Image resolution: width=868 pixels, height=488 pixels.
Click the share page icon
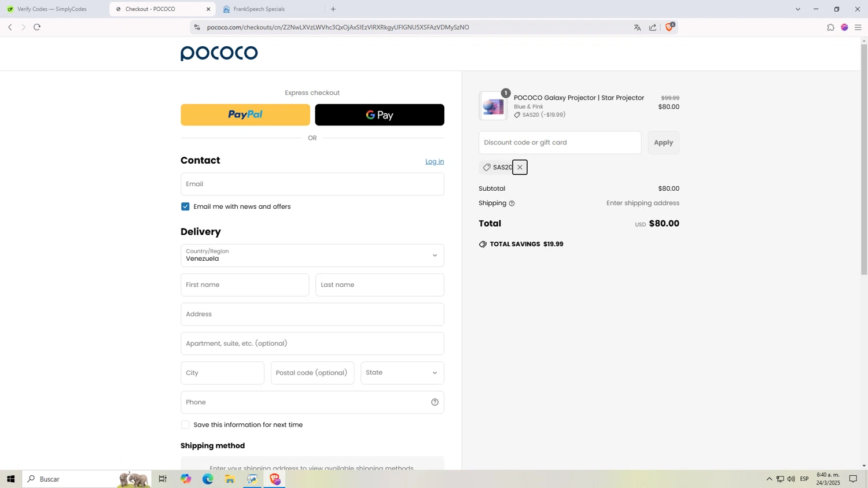click(x=653, y=27)
